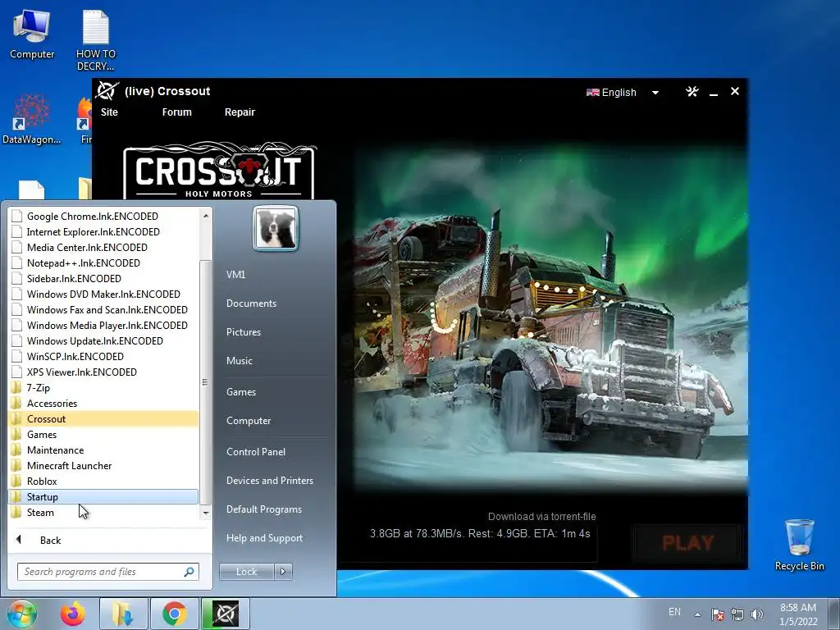Select Windows Media Player.lnk.ENCODED entry
Image resolution: width=840 pixels, height=630 pixels.
click(103, 325)
